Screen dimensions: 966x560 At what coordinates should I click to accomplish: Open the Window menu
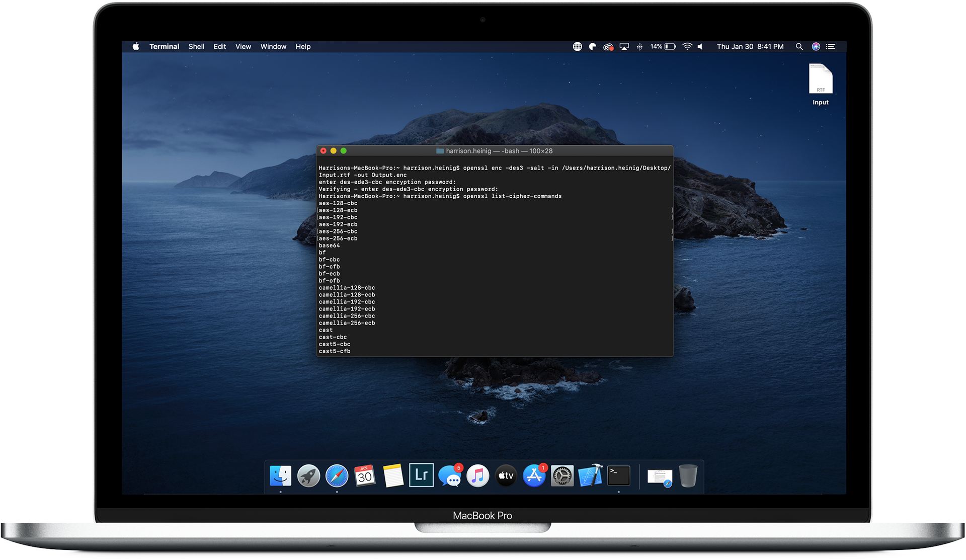tap(273, 46)
